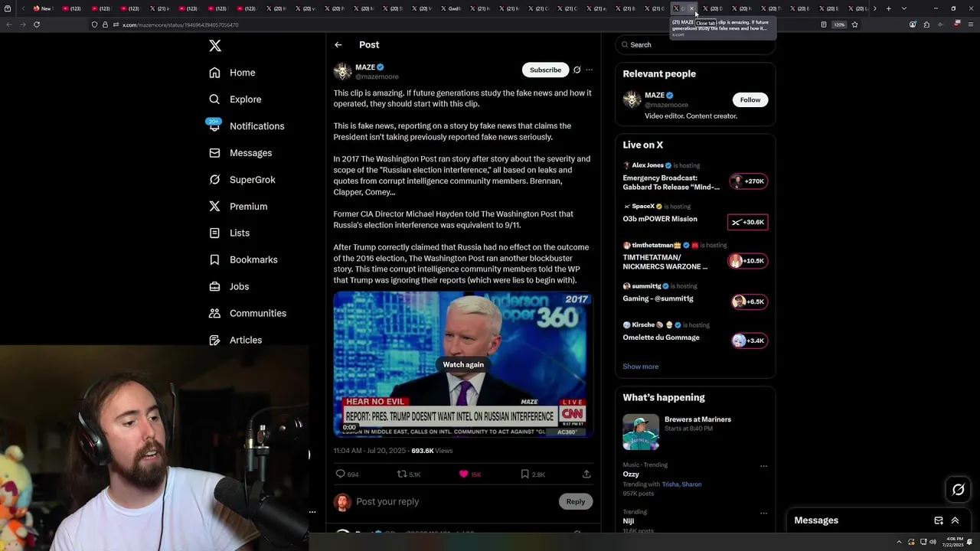
Task: Open the post's three-dot More menu
Action: (589, 70)
